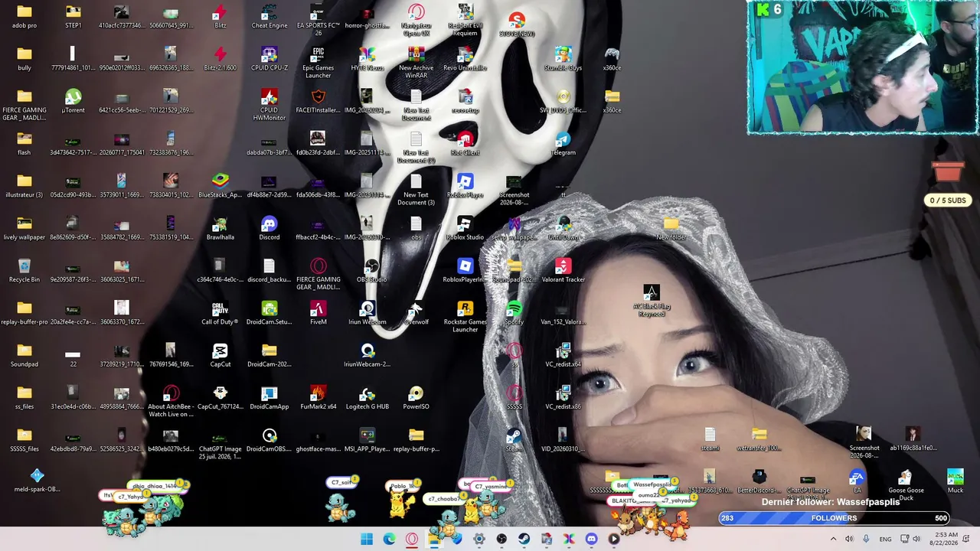980x551 pixels.
Task: Select the DroidCamApp desktop icon
Action: pos(269,397)
